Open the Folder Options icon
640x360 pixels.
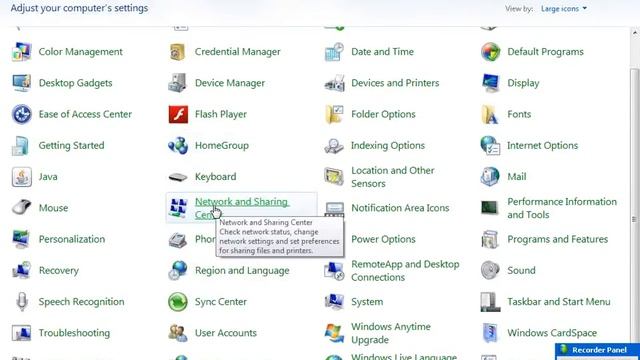pos(334,114)
